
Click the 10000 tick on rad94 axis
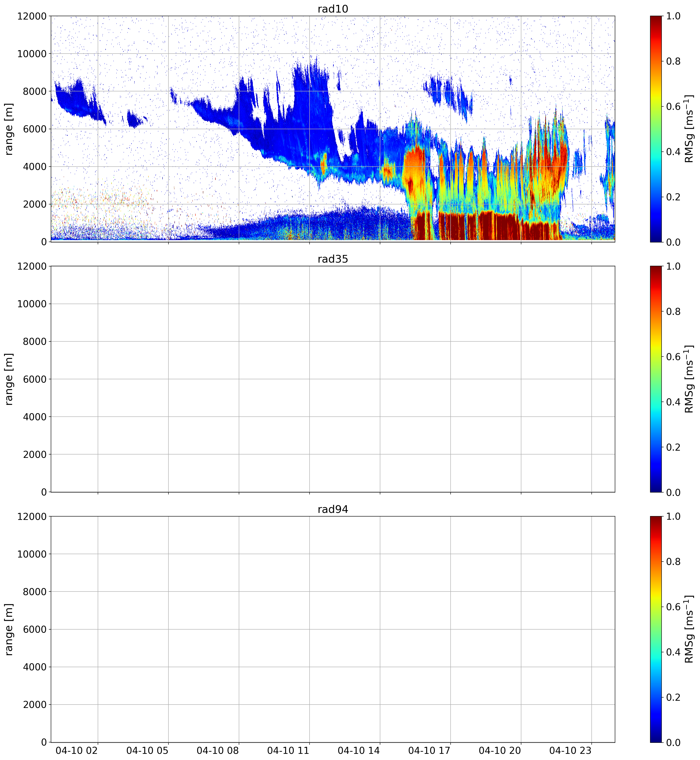[32, 554]
